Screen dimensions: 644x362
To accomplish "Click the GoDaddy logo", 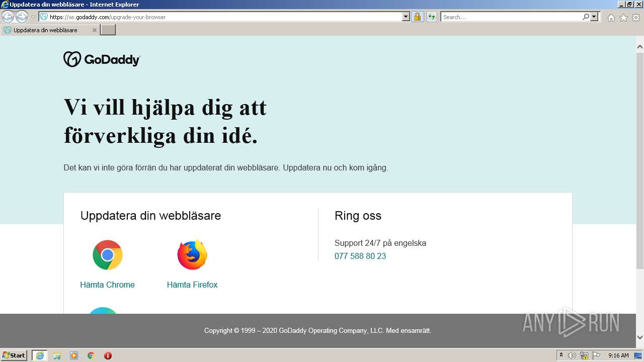I will coord(102,59).
